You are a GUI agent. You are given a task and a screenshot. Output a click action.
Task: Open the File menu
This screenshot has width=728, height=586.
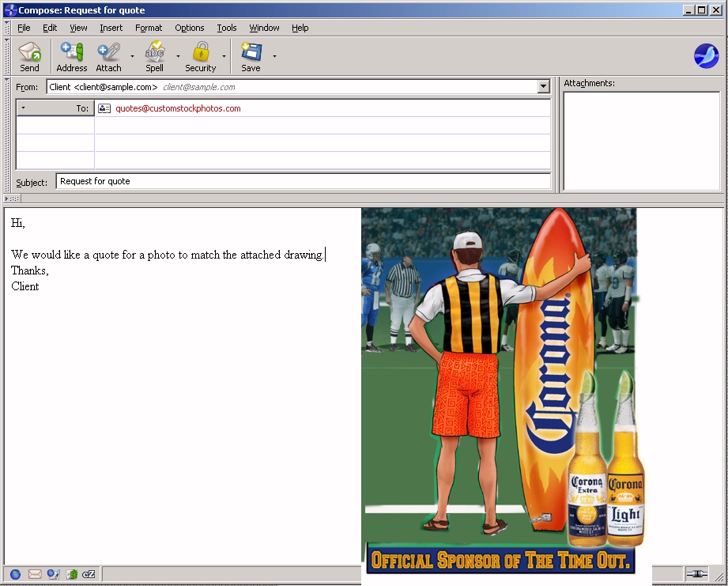click(24, 28)
